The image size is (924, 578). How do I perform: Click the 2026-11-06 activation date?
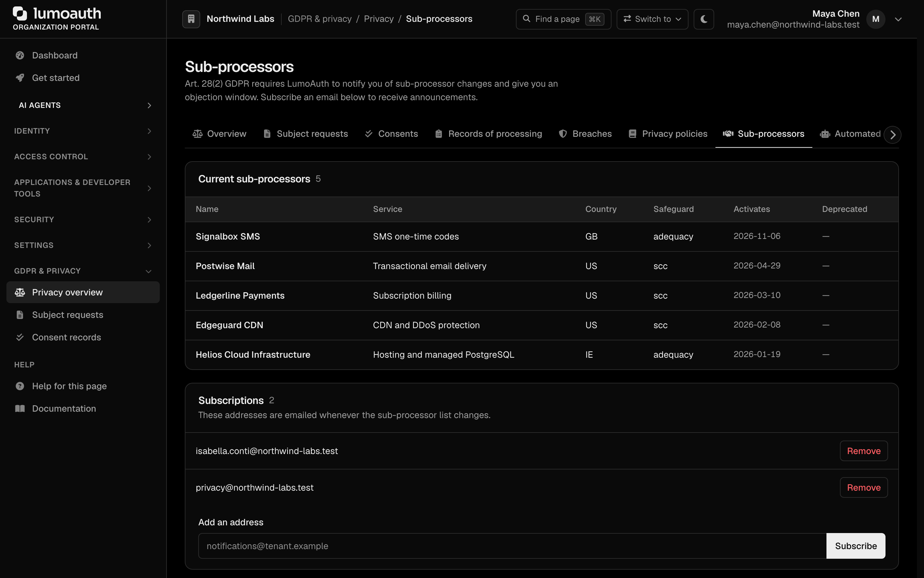point(757,236)
